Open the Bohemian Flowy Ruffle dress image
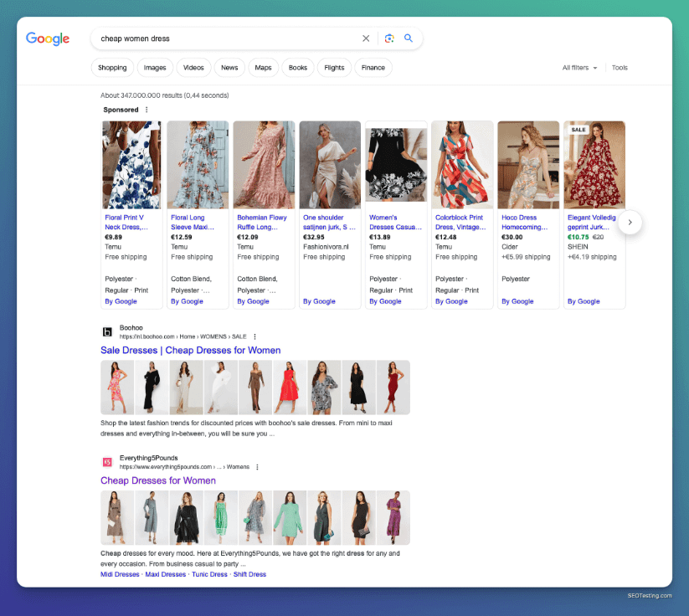Screen dimensions: 689x616 point(264,165)
